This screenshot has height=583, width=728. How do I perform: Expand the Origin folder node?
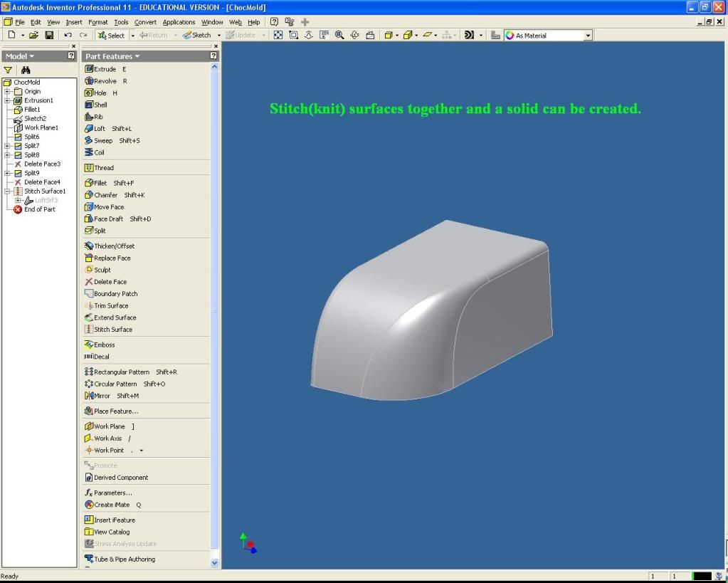(x=7, y=91)
